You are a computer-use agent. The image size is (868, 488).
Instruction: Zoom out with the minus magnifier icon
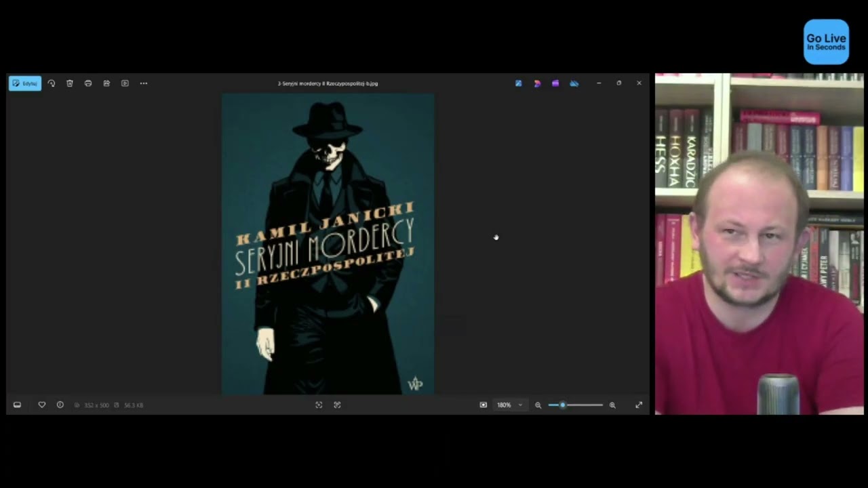538,405
